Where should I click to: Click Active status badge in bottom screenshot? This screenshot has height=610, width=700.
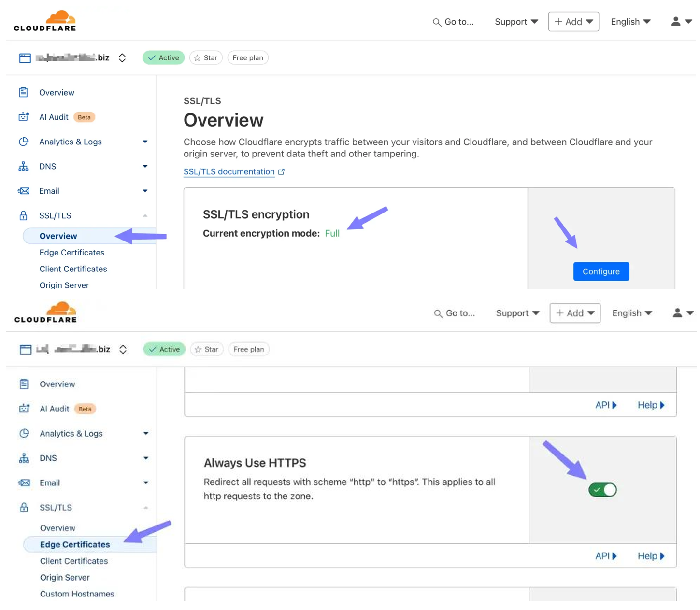click(164, 349)
